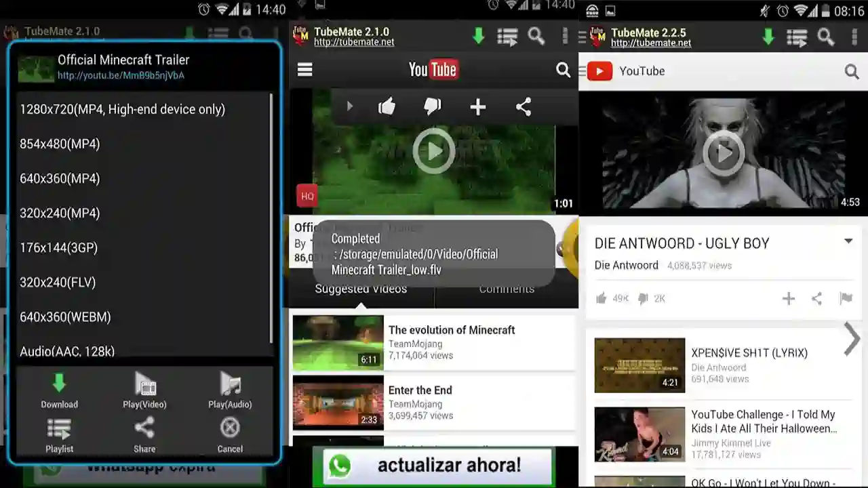Viewport: 868px width, 488px height.
Task: Open YouTube hamburger menu in middle screen
Action: coord(305,70)
